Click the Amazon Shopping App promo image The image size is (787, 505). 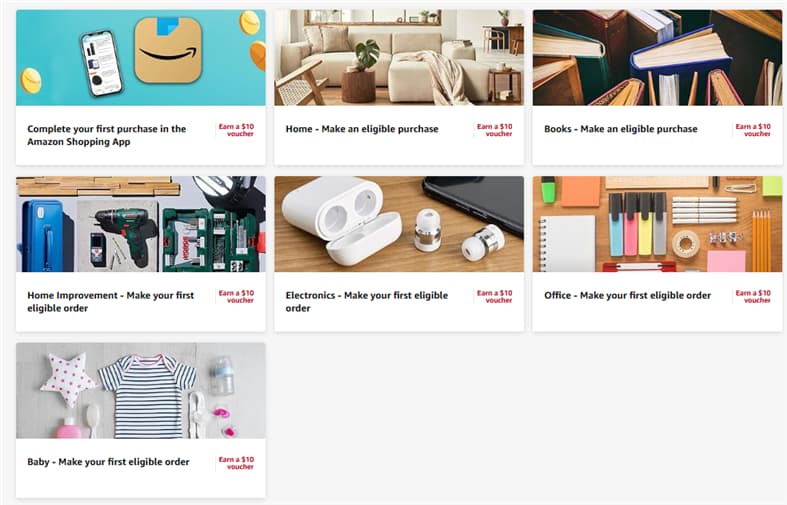pyautogui.click(x=141, y=57)
